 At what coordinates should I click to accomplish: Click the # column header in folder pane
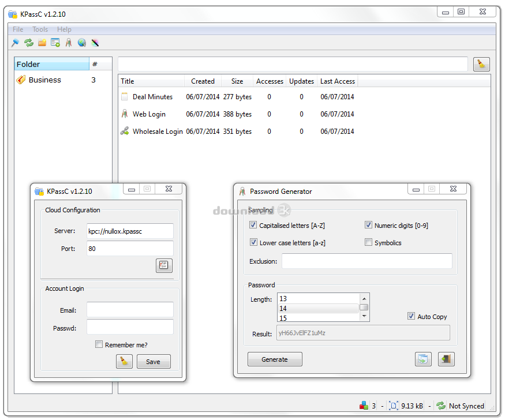click(100, 64)
